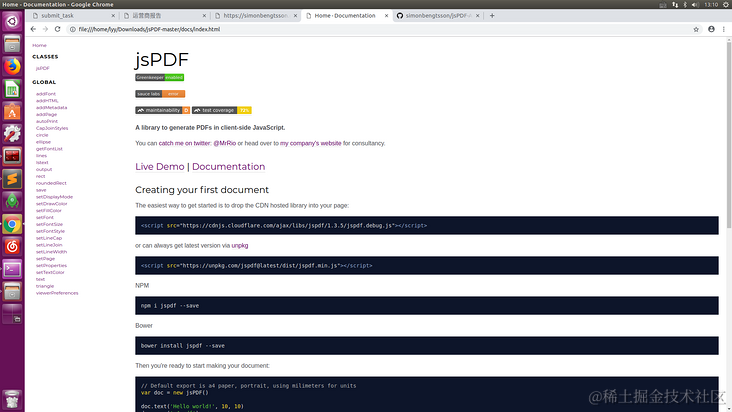Click the test coverage 72% badge
The image size is (732, 412).
222,110
